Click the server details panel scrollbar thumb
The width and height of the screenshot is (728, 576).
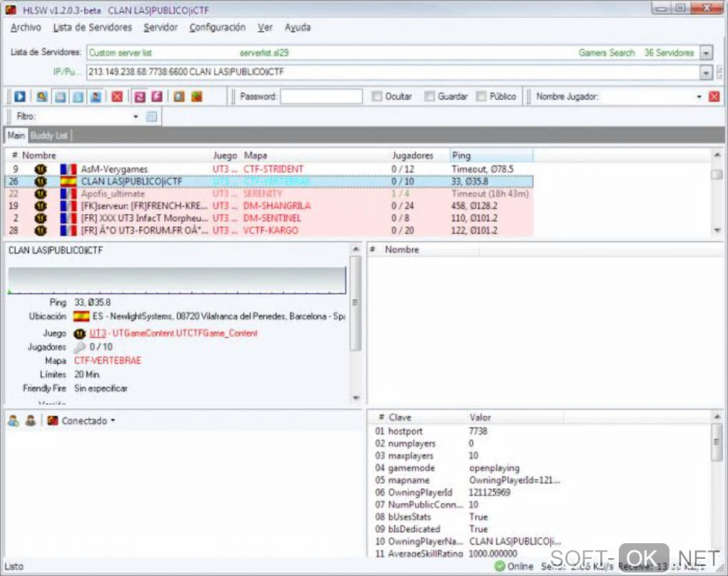pyautogui.click(x=355, y=303)
